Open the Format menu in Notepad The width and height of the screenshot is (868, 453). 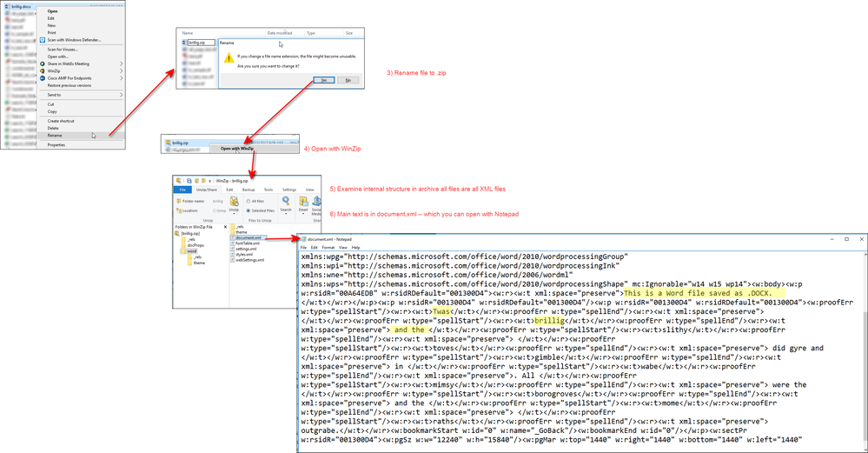[x=328, y=248]
